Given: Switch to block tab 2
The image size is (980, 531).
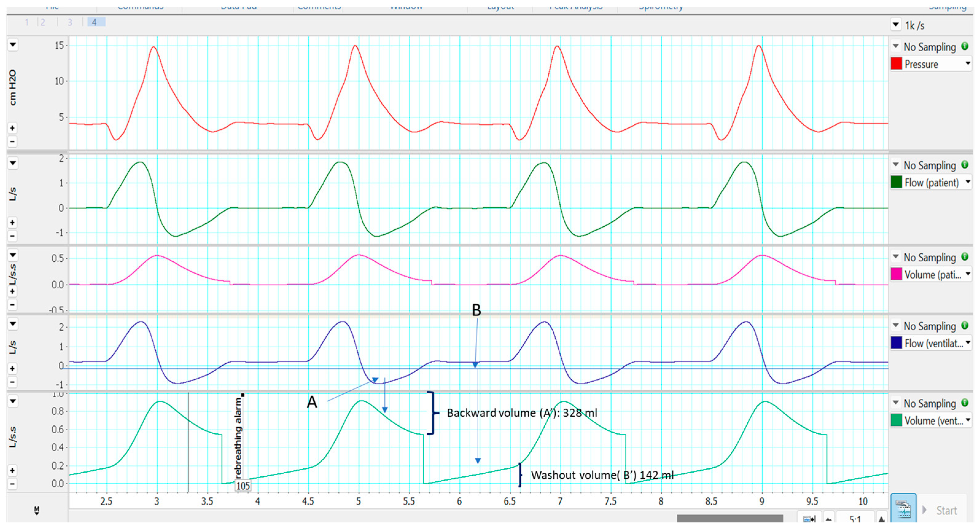Looking at the screenshot, I should click(x=43, y=22).
